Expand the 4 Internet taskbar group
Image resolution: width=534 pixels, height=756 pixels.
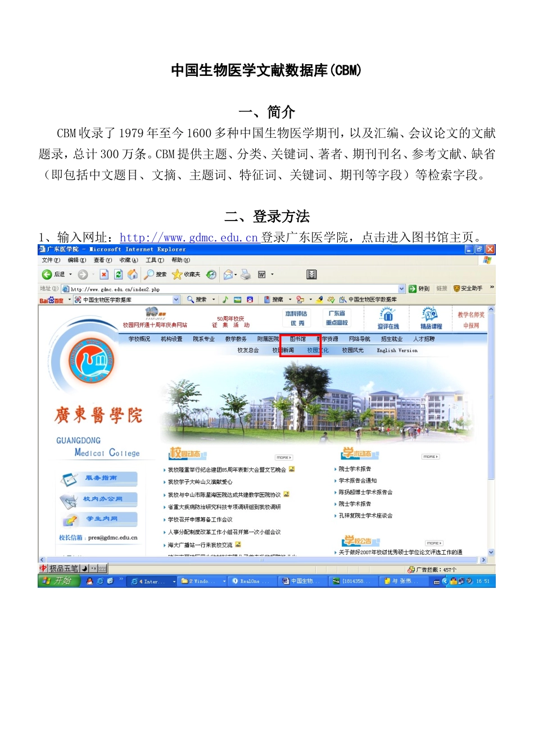[174, 581]
